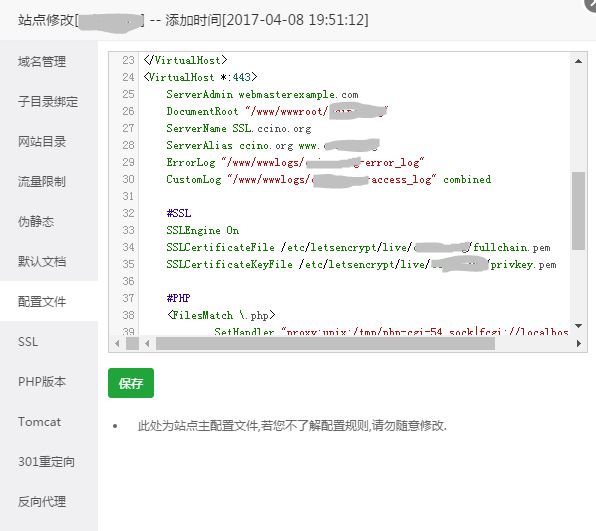Click the horizontal scroll right arrow
The height and width of the screenshot is (531, 596).
point(579,344)
